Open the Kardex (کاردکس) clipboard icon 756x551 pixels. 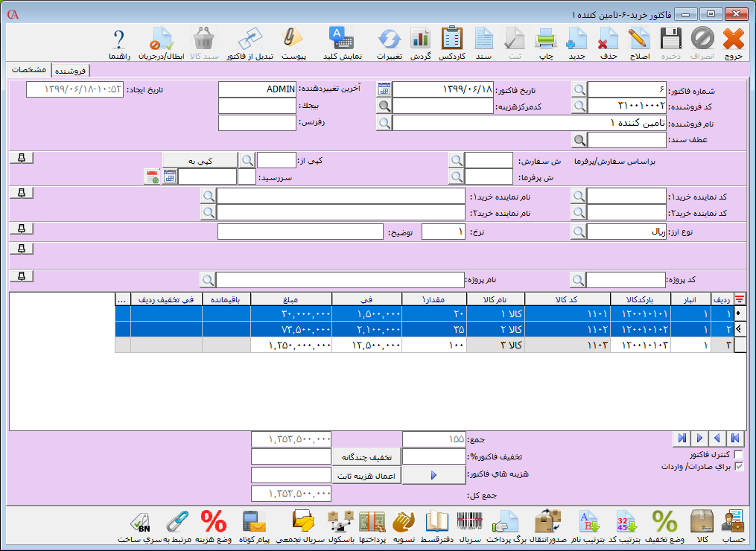451,42
